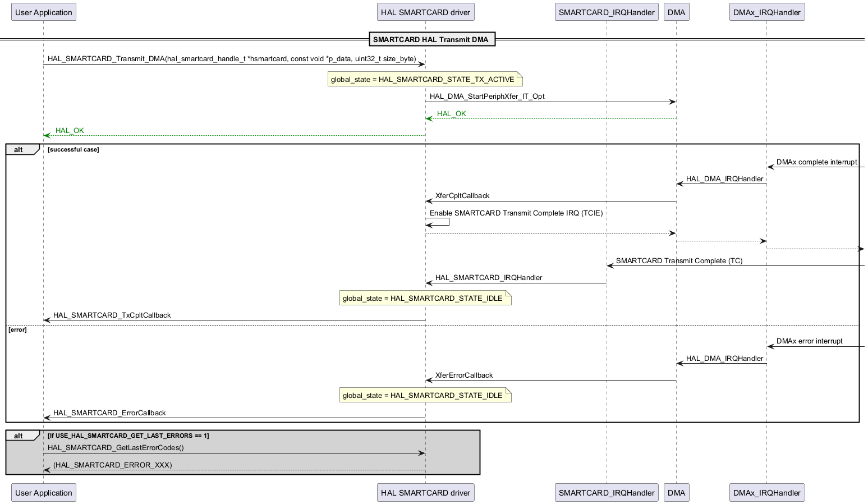Click the SMARTCARD HAL Transmit DMA title
This screenshot has height=504, width=868.
[432, 39]
